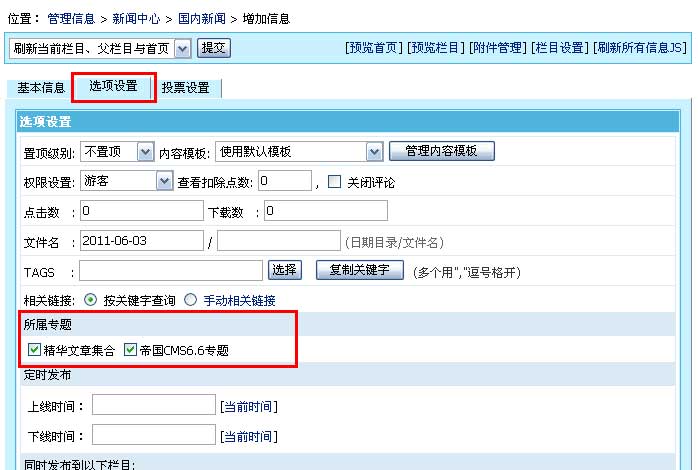Expand the 刷新当前栏目 dropdown

point(181,48)
